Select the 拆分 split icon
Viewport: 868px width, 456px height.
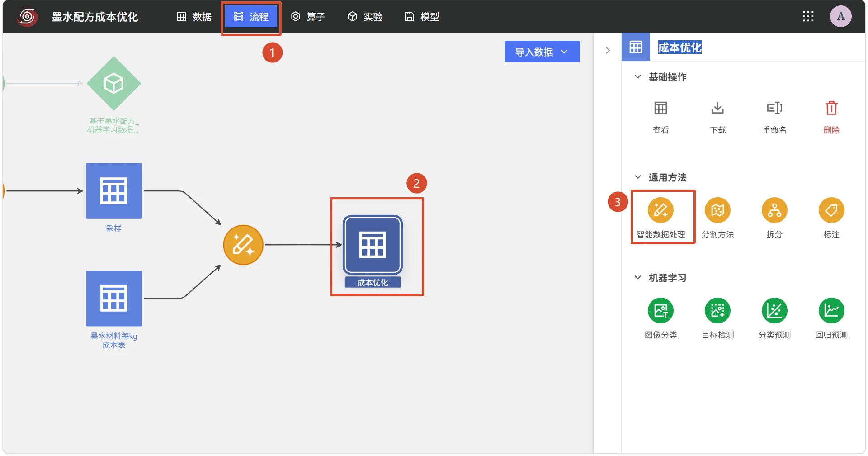tap(774, 210)
